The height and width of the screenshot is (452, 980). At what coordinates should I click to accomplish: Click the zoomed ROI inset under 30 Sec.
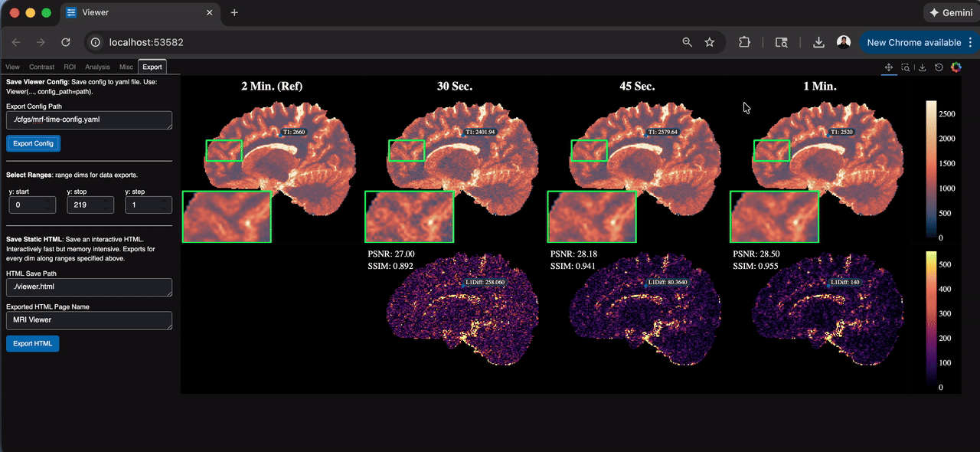coord(410,217)
